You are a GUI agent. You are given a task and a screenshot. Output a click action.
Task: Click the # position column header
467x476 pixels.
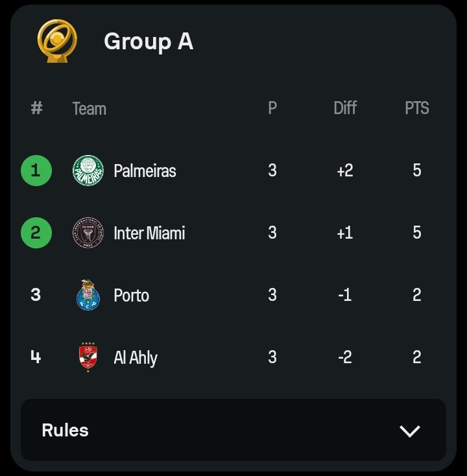pyautogui.click(x=36, y=108)
